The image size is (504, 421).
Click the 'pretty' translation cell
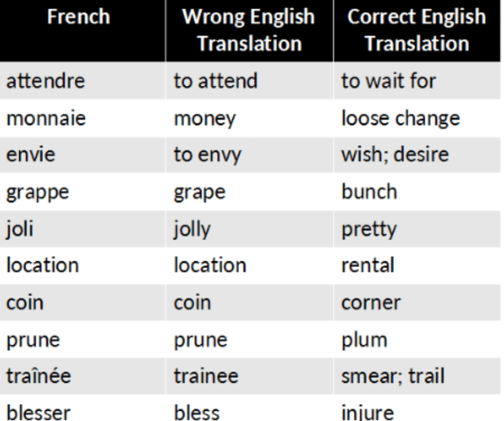[x=370, y=230]
